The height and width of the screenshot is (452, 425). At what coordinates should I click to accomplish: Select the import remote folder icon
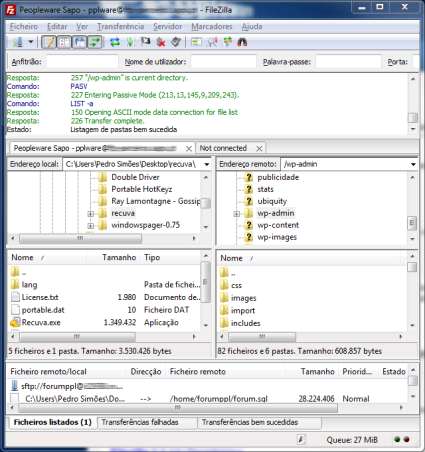(225, 310)
